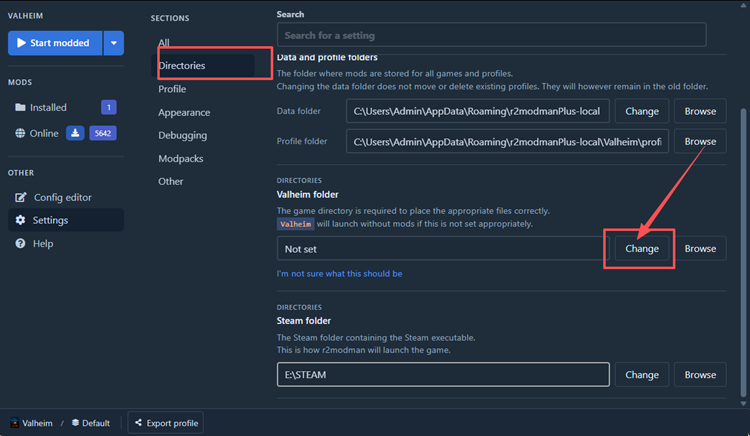Click the download icon badge beside Online
Viewport: 750px width, 436px height.
pos(75,133)
